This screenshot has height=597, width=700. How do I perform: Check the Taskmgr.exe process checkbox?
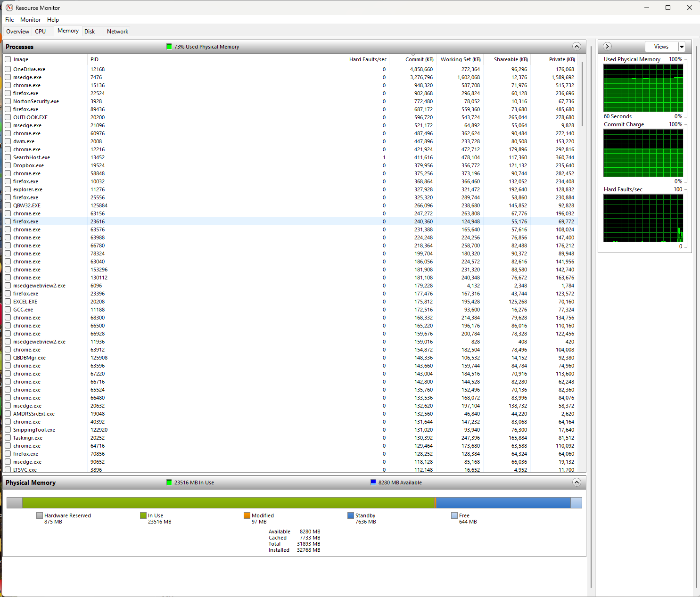click(8, 438)
